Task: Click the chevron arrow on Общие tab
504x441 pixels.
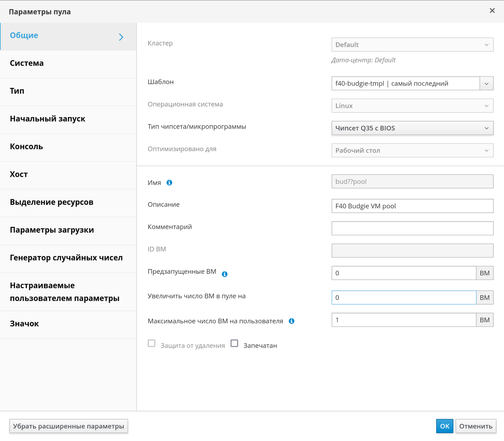Action: [121, 37]
